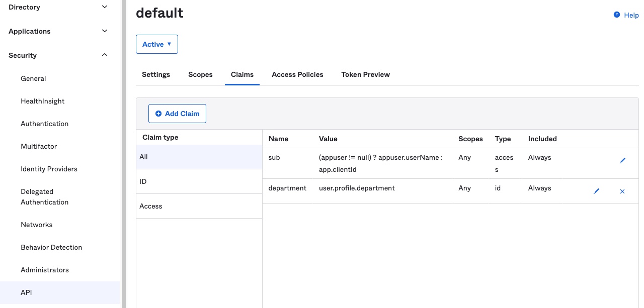The image size is (644, 308).
Task: Select the All claim type filter
Action: click(199, 157)
